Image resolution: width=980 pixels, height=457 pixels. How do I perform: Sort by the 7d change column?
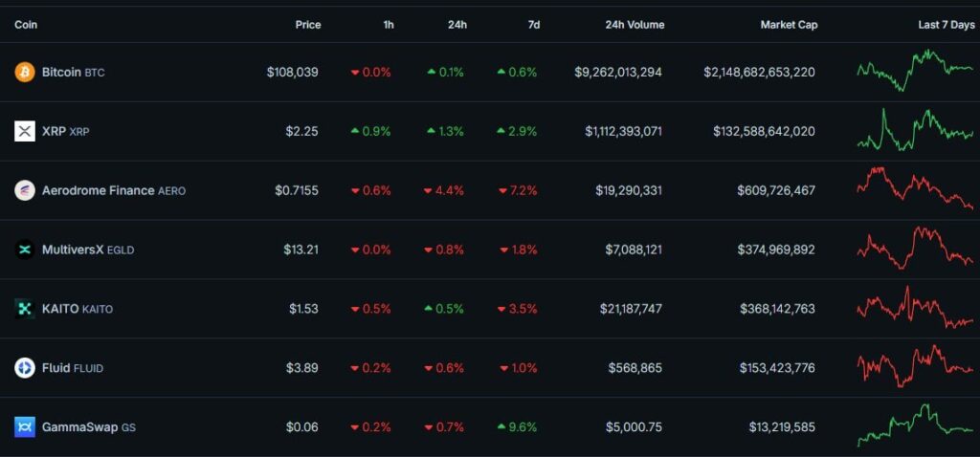pyautogui.click(x=533, y=25)
